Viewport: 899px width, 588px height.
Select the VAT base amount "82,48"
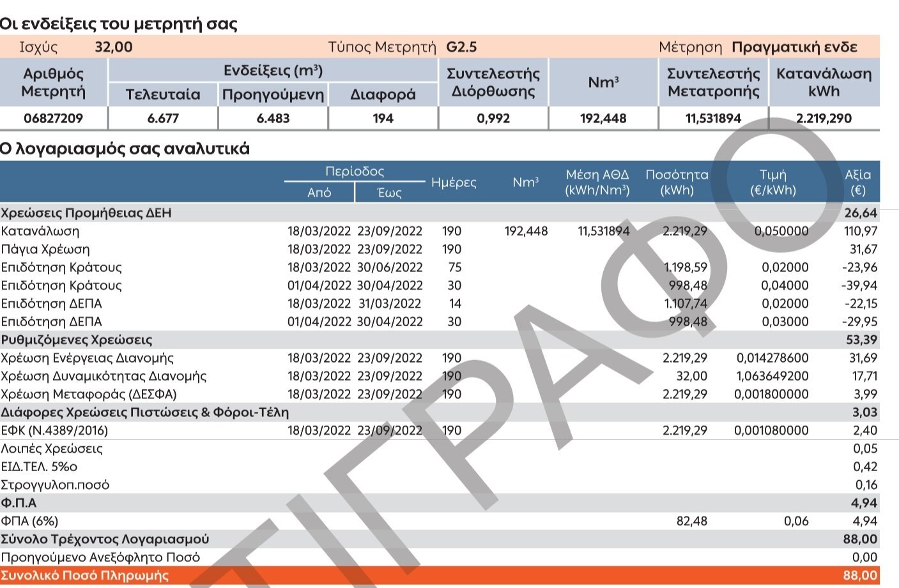pos(692,521)
